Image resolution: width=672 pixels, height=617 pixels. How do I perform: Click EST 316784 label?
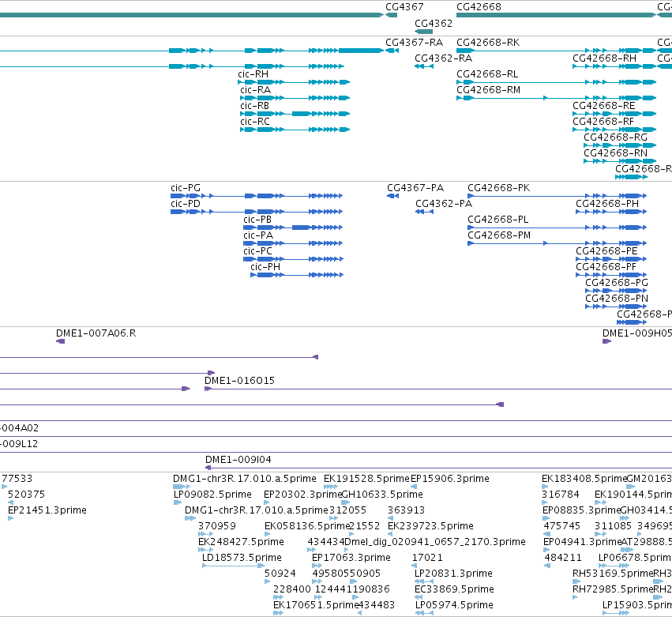(561, 495)
